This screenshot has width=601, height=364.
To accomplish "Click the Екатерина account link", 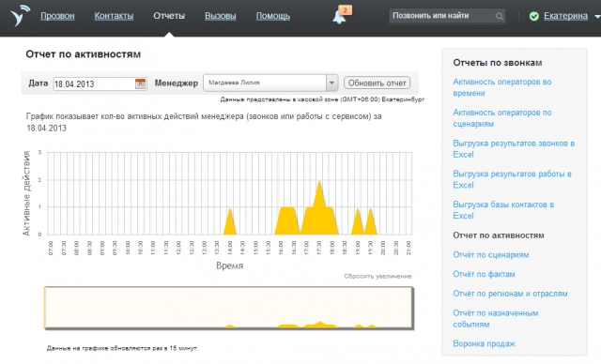I will click(x=565, y=16).
